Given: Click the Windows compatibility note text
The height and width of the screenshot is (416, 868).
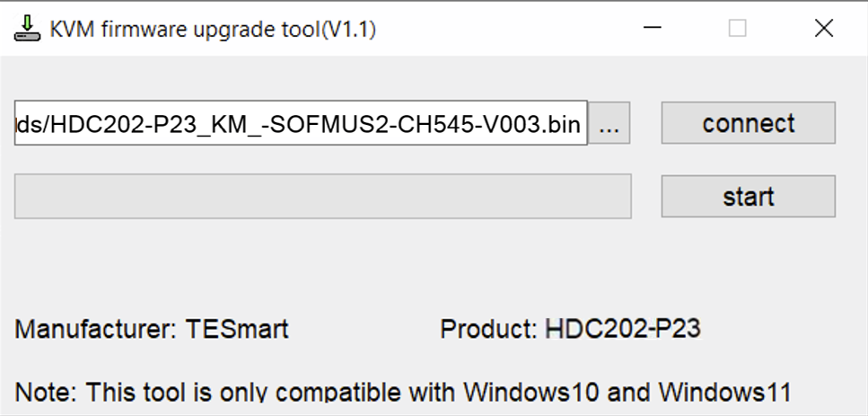Looking at the screenshot, I should coord(403,392).
